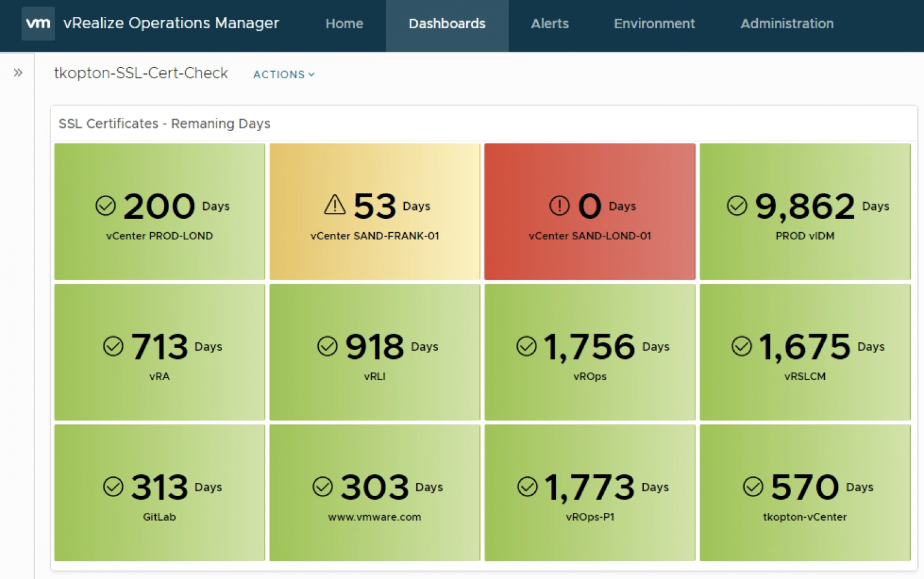Click the critical alert icon on vCenter SAND-LOND-01
Screen dimensions: 924x579
point(559,206)
